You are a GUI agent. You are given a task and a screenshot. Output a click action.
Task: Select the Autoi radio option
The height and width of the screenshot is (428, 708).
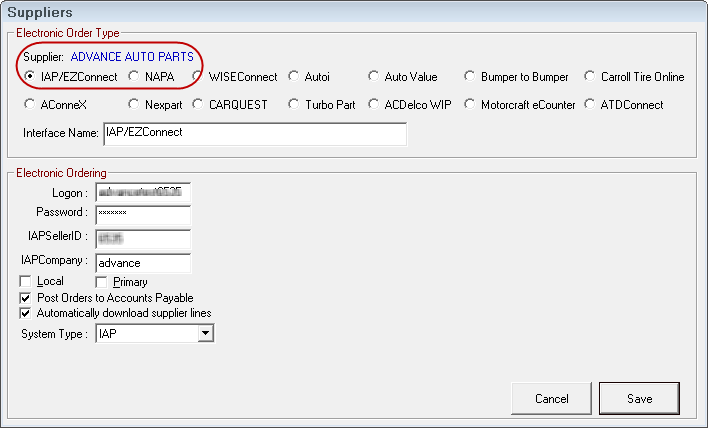click(x=294, y=77)
